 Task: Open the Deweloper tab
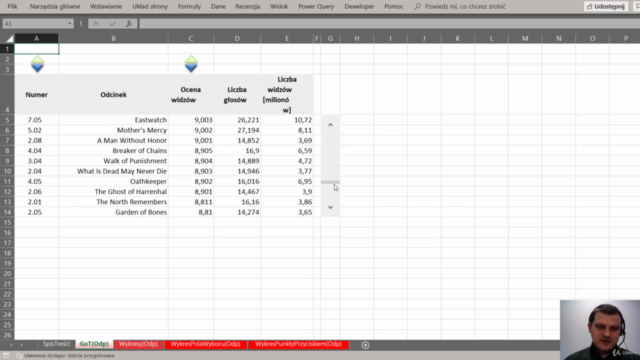tap(359, 7)
